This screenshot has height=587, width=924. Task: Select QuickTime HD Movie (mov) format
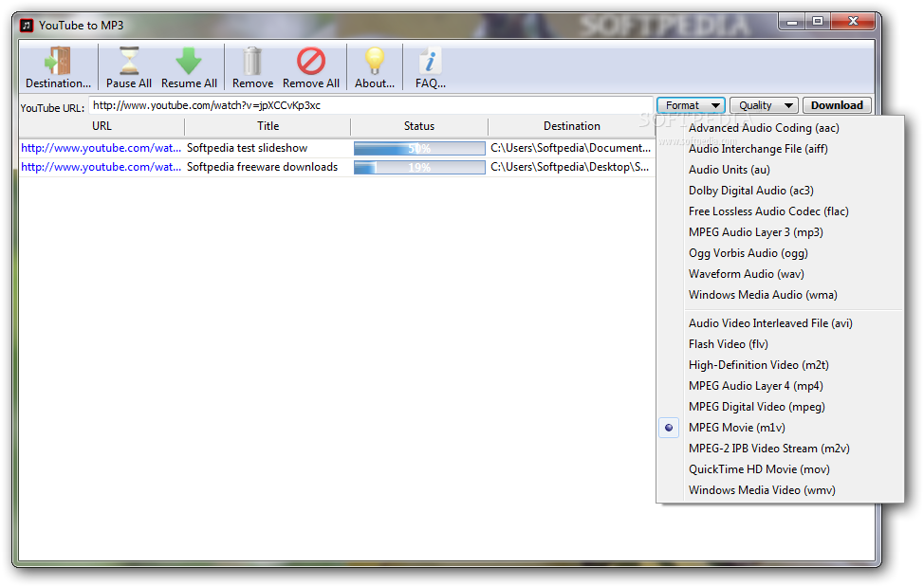coord(759,469)
